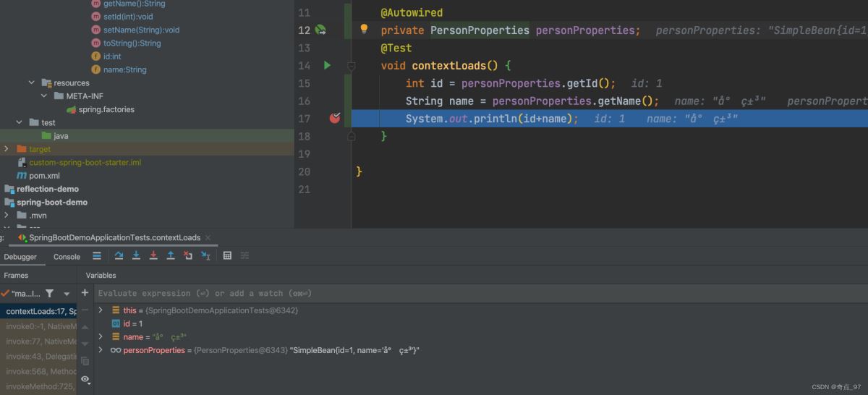The height and width of the screenshot is (395, 868).
Task: Toggle the frames filter funnel icon
Action: (x=49, y=294)
